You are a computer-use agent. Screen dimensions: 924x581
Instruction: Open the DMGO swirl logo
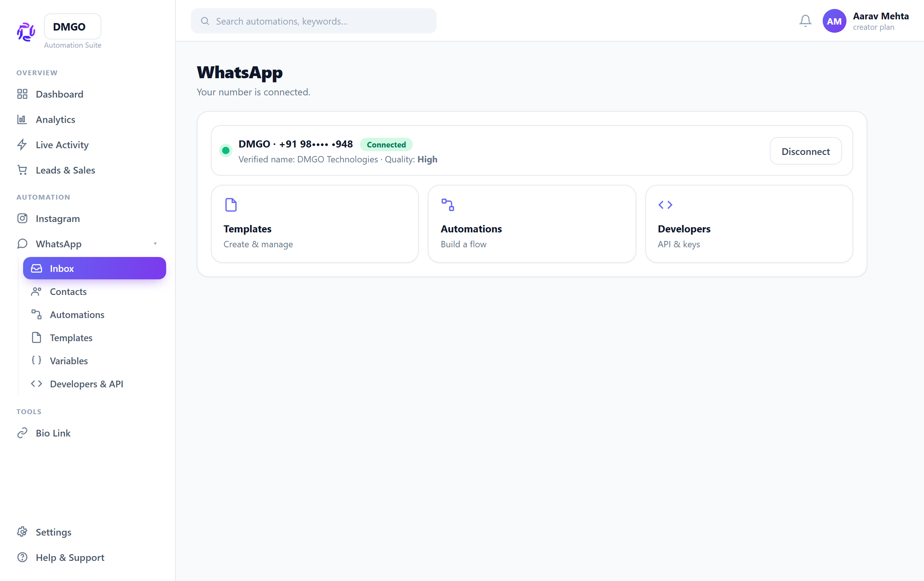[26, 31]
